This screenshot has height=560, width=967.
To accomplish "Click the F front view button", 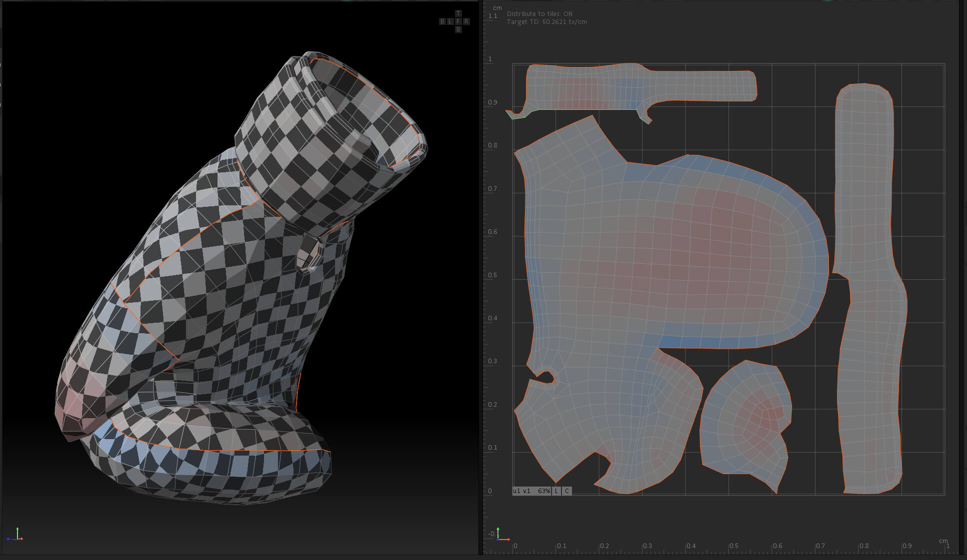I will click(458, 21).
